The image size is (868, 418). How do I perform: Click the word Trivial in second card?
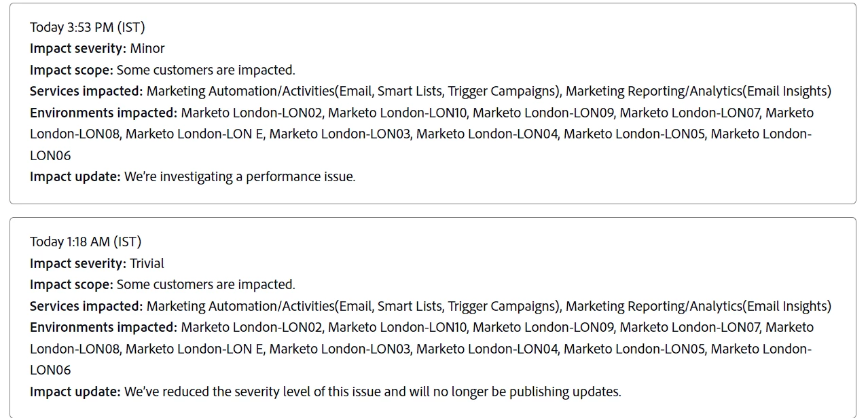pyautogui.click(x=147, y=263)
